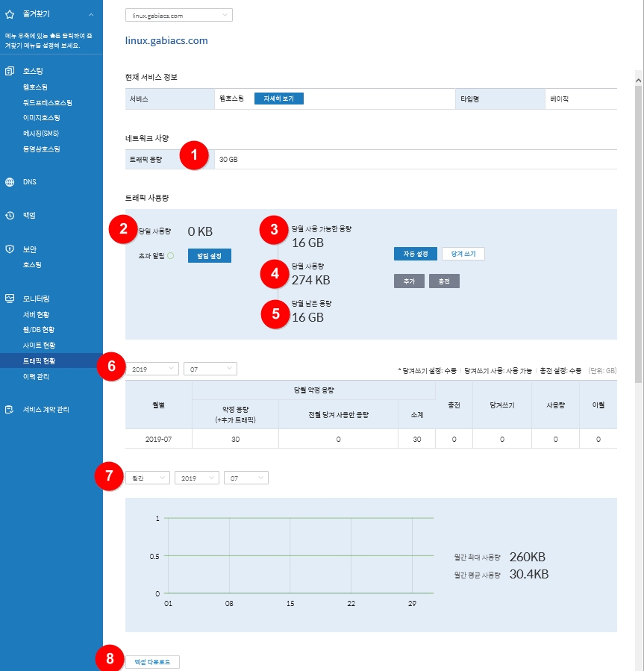The width and height of the screenshot is (644, 671).
Task: Click the 모니터링 monitor icon
Action: point(10,299)
